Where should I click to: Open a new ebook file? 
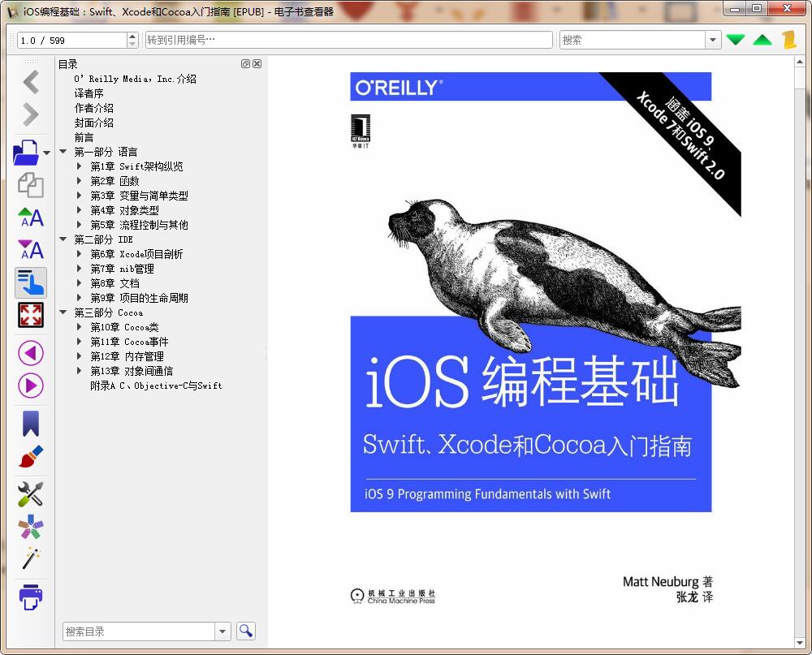click(x=27, y=152)
